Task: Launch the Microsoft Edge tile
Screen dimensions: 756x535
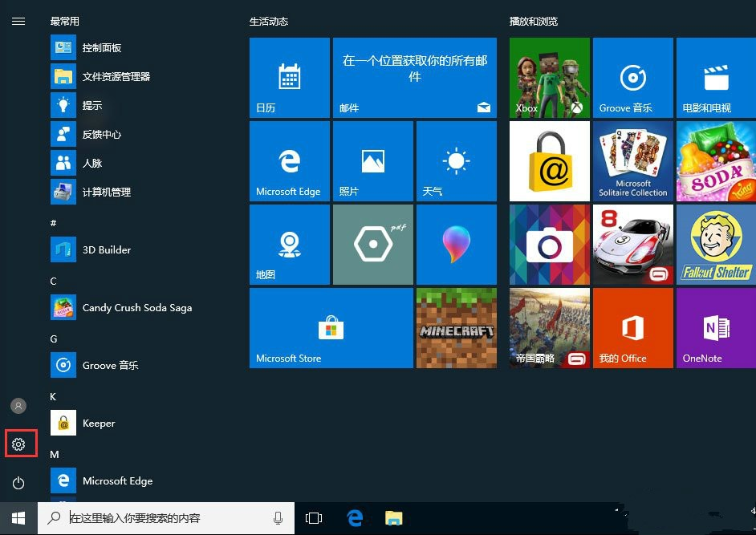Action: (x=289, y=160)
